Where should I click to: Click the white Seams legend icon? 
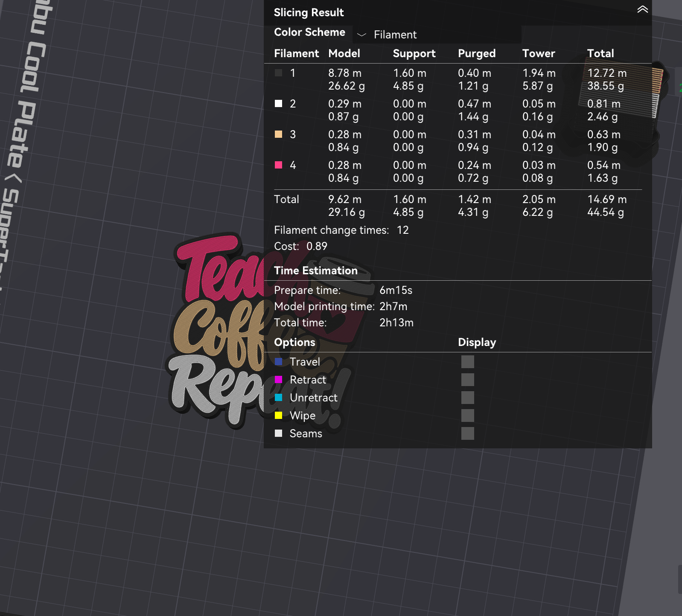pos(278,433)
